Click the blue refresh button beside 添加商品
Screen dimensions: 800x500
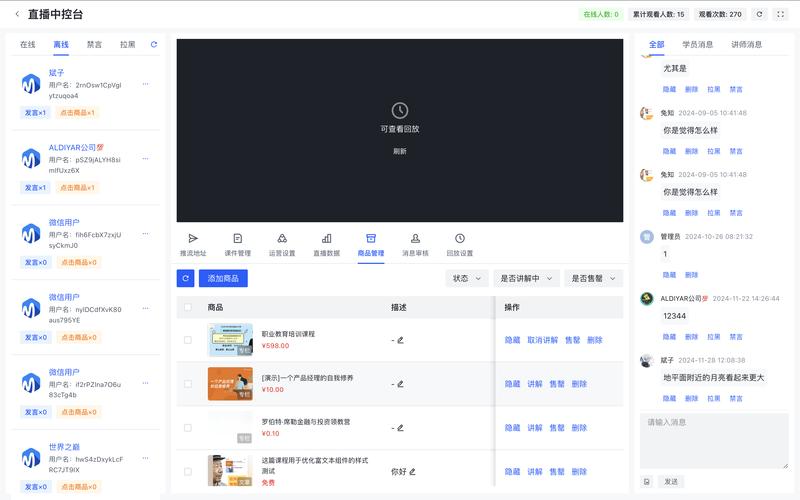click(185, 278)
